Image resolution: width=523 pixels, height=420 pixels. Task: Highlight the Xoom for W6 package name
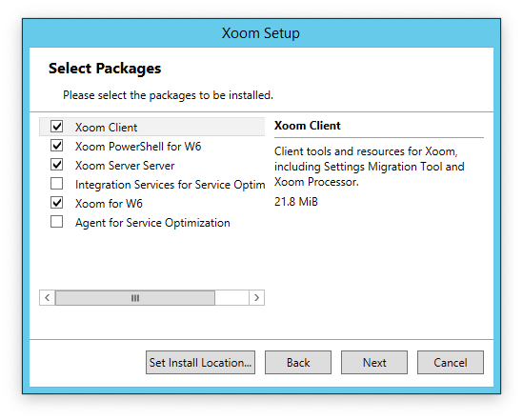pos(109,204)
